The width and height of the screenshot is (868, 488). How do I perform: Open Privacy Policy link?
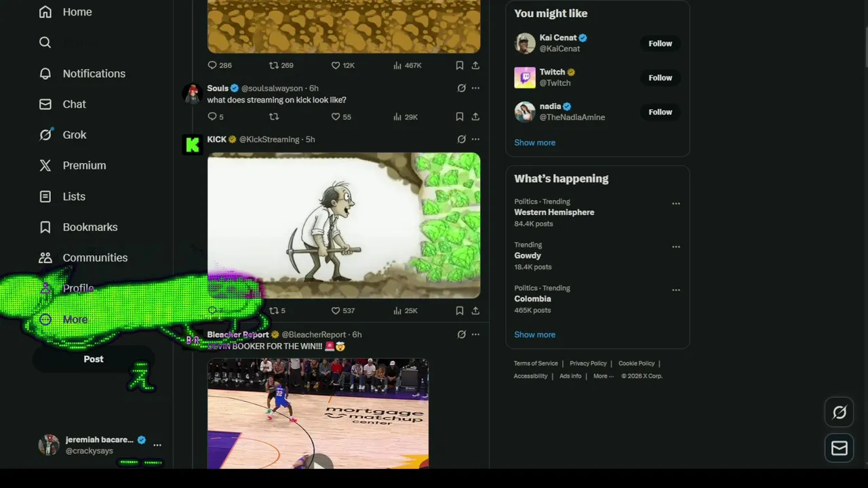pyautogui.click(x=588, y=363)
